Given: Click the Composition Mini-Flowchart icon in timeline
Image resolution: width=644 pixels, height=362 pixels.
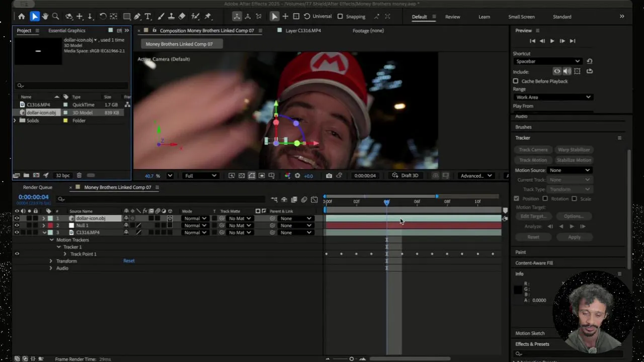Looking at the screenshot, I should click(274, 200).
